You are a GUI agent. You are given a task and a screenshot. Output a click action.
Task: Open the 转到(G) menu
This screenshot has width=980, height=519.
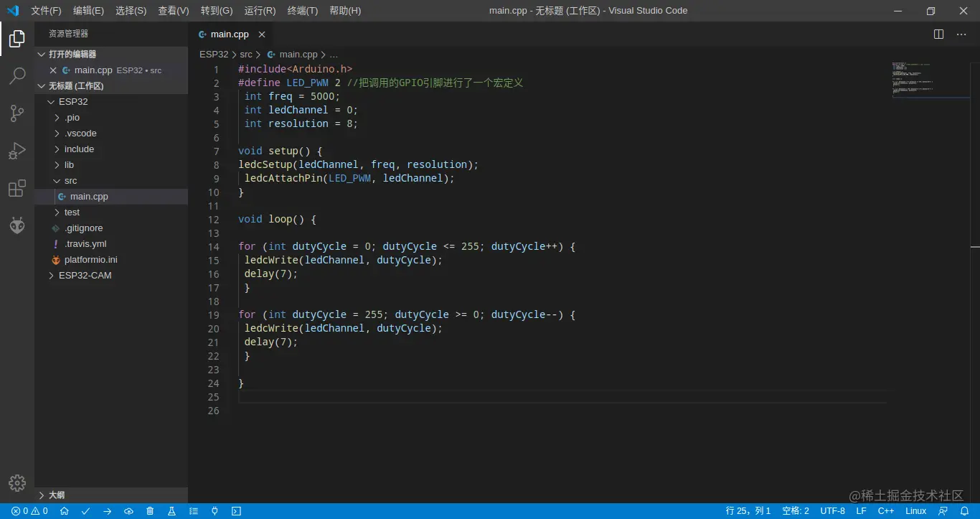217,11
